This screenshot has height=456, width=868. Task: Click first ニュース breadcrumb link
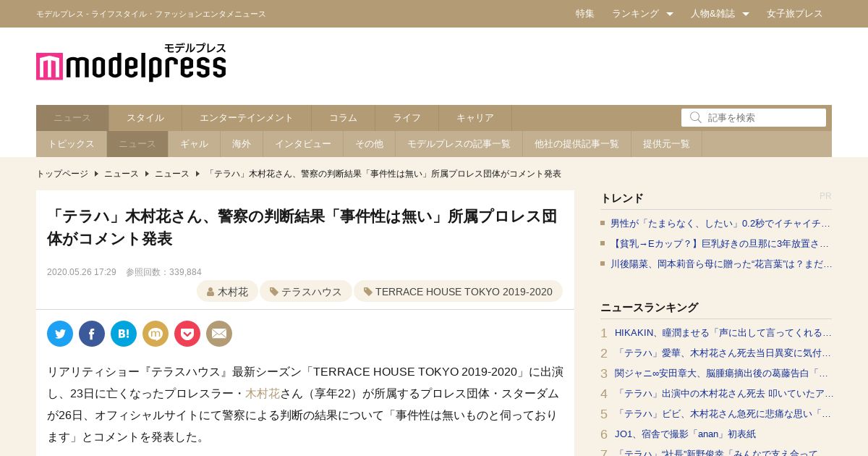[122, 174]
